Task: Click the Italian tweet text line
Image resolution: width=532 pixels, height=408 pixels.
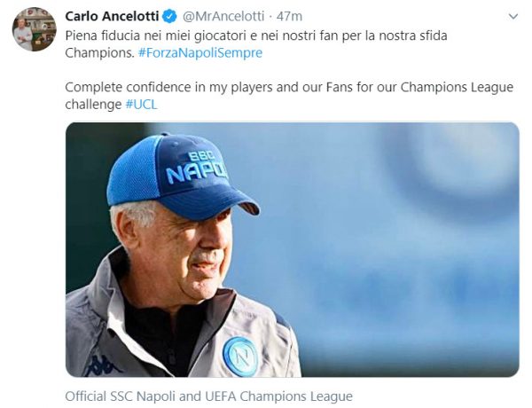Action: click(x=256, y=35)
